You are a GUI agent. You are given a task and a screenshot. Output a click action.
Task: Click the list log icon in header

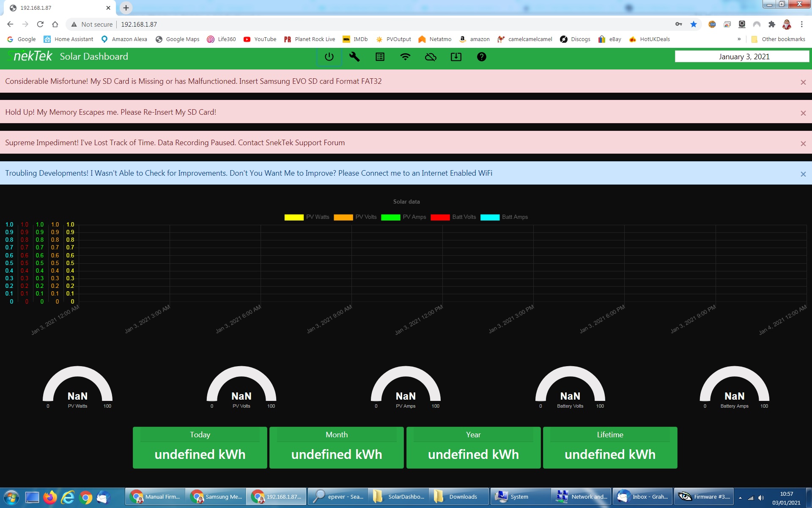click(380, 57)
